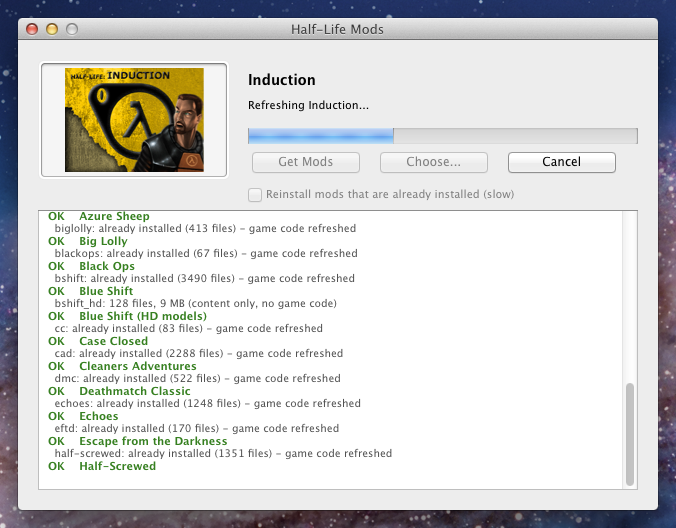Click the 'bshift: already installed (3490 files)' line
The height and width of the screenshot is (528, 676).
(x=204, y=278)
